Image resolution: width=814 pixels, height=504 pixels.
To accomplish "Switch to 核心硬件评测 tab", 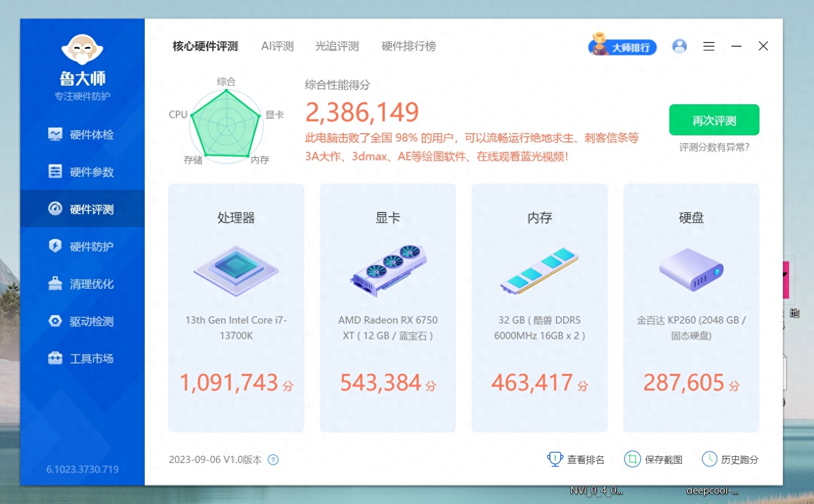I will pos(205,46).
